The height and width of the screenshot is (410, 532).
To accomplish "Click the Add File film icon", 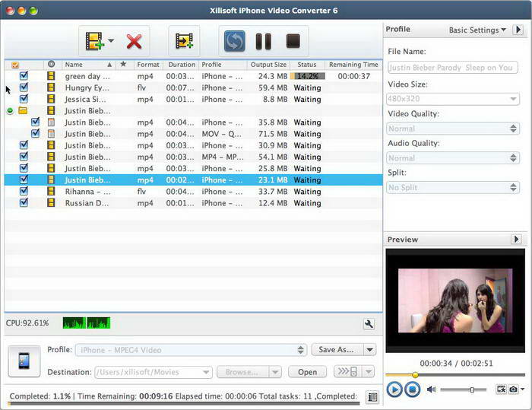I will point(94,41).
